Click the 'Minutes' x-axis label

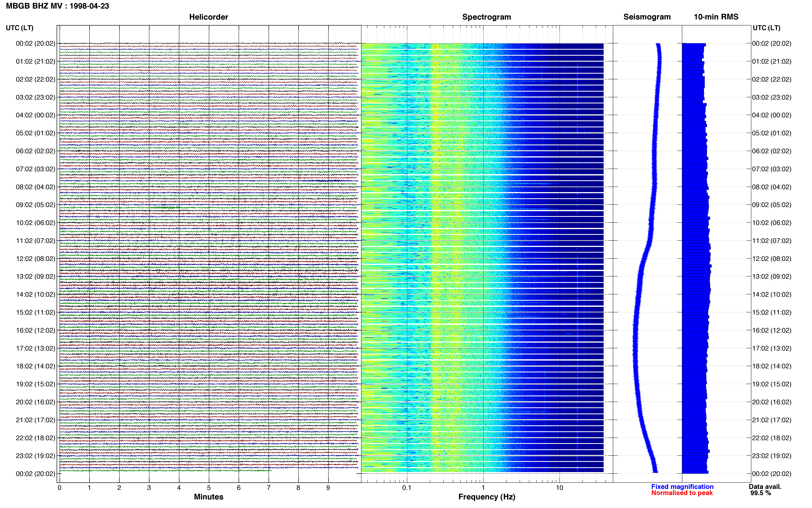(x=209, y=497)
